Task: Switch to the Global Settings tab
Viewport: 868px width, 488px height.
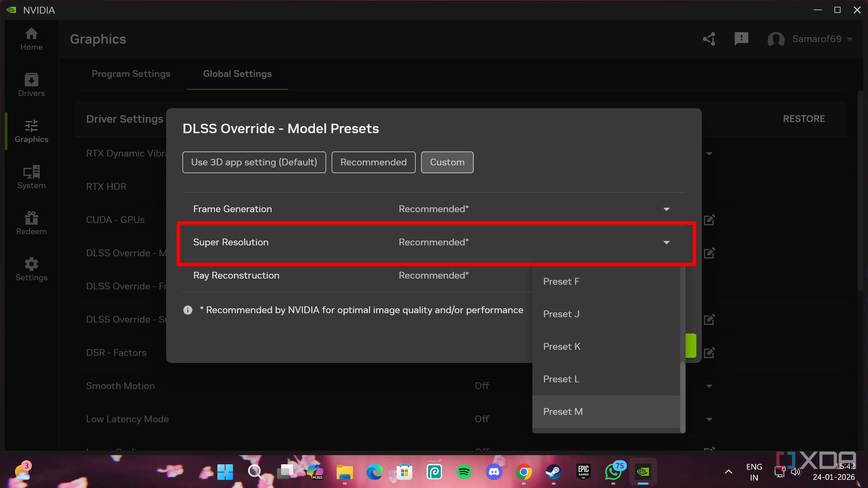Action: (237, 74)
